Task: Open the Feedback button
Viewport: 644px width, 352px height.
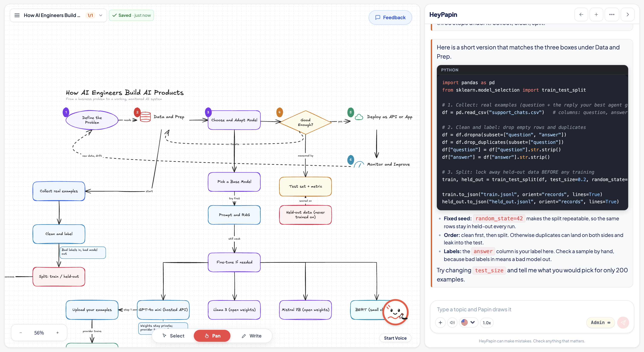Action: pos(390,17)
